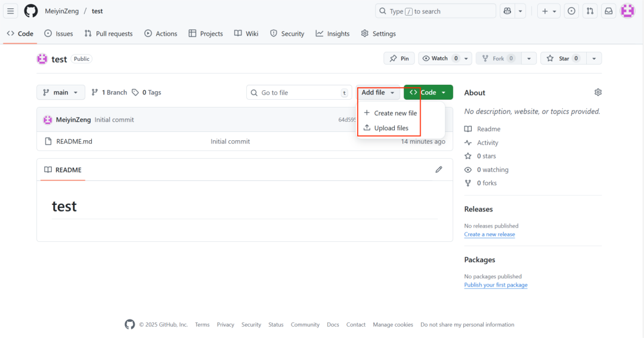Open the Wiki tab

(x=246, y=33)
